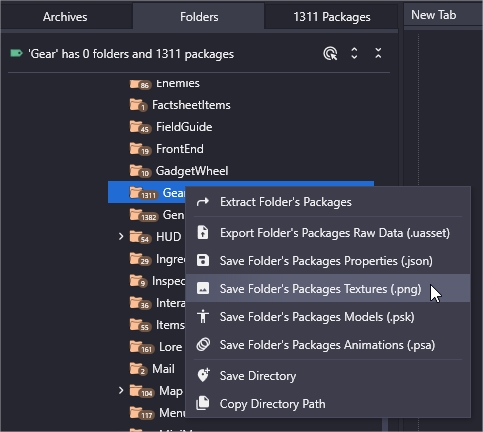Click the Mail folder icon with 2 badge
Screen dimensions: 483x432
(x=138, y=369)
